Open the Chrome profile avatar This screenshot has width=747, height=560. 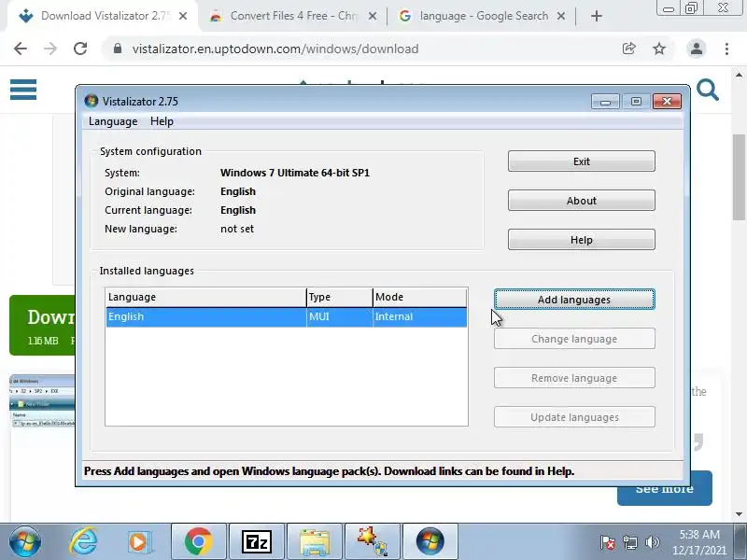(x=696, y=49)
